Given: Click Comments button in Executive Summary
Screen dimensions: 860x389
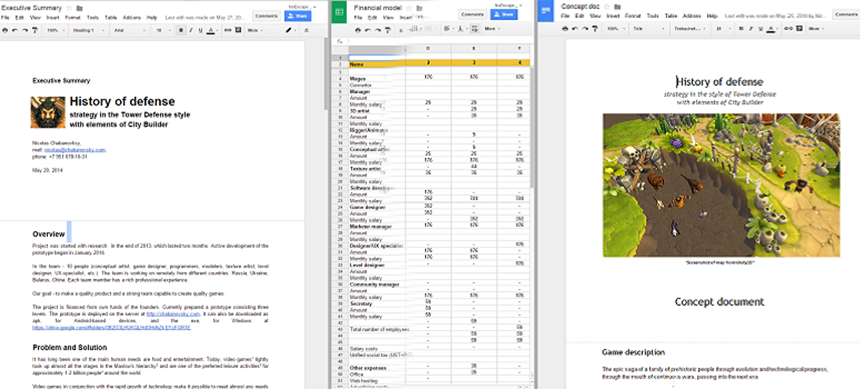Looking at the screenshot, I should (x=267, y=16).
